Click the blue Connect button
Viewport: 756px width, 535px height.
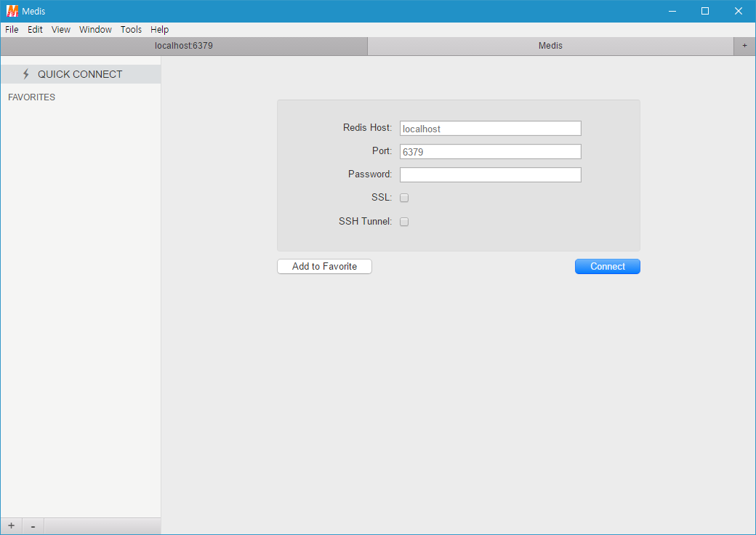[x=608, y=267]
